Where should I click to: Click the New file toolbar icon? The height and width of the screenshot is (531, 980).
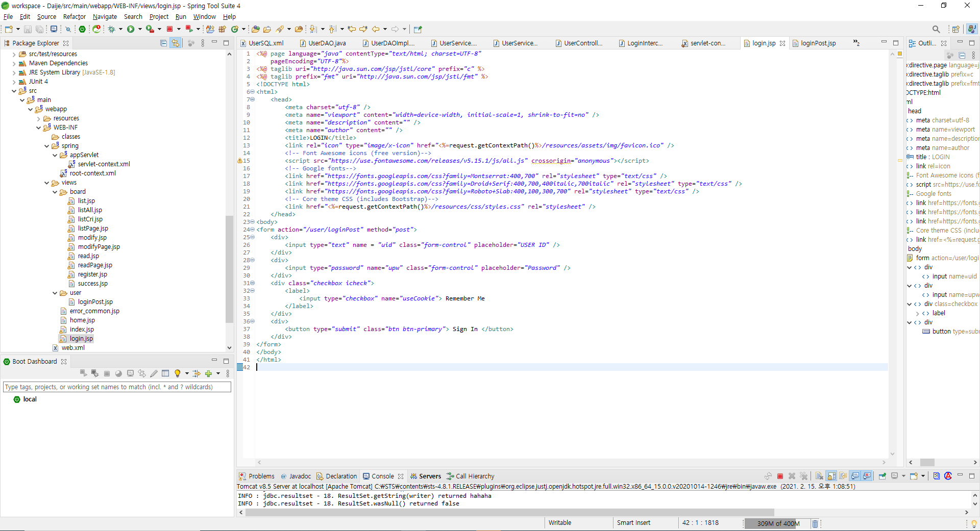[9, 29]
